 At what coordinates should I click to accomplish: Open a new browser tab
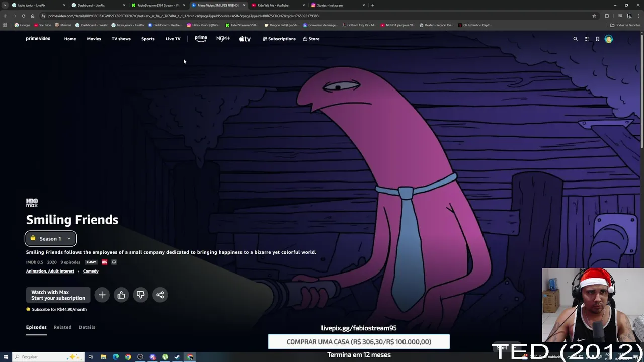(x=372, y=5)
